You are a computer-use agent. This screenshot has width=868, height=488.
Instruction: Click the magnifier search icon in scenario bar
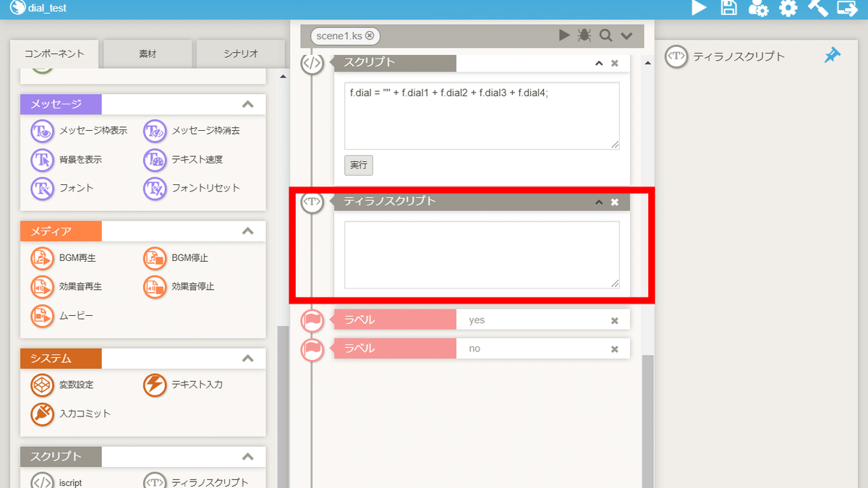tap(605, 35)
